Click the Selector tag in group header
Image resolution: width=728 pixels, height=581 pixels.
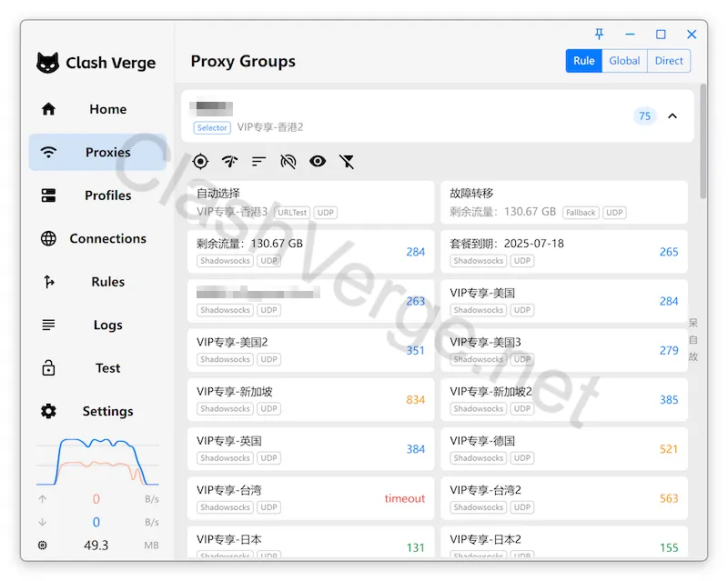tap(212, 127)
